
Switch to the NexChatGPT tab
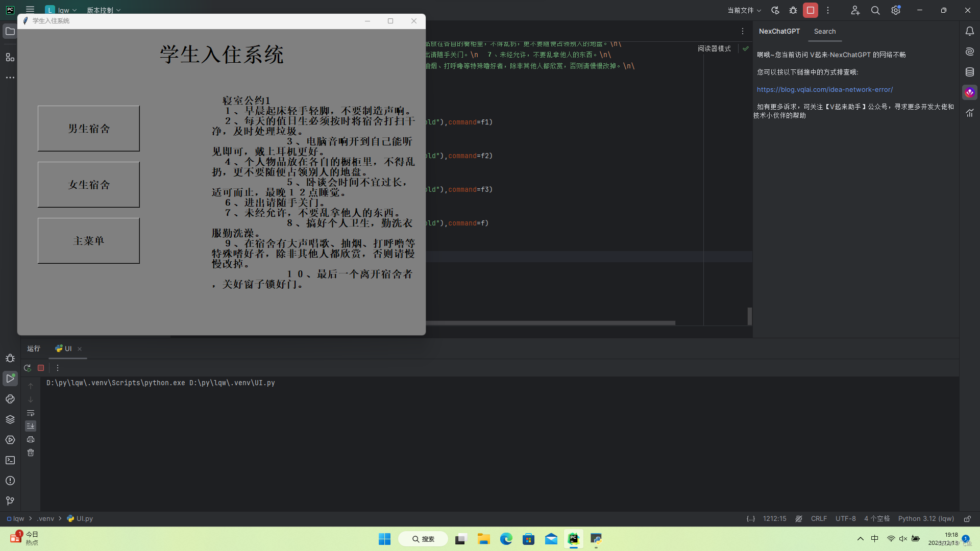779,32
